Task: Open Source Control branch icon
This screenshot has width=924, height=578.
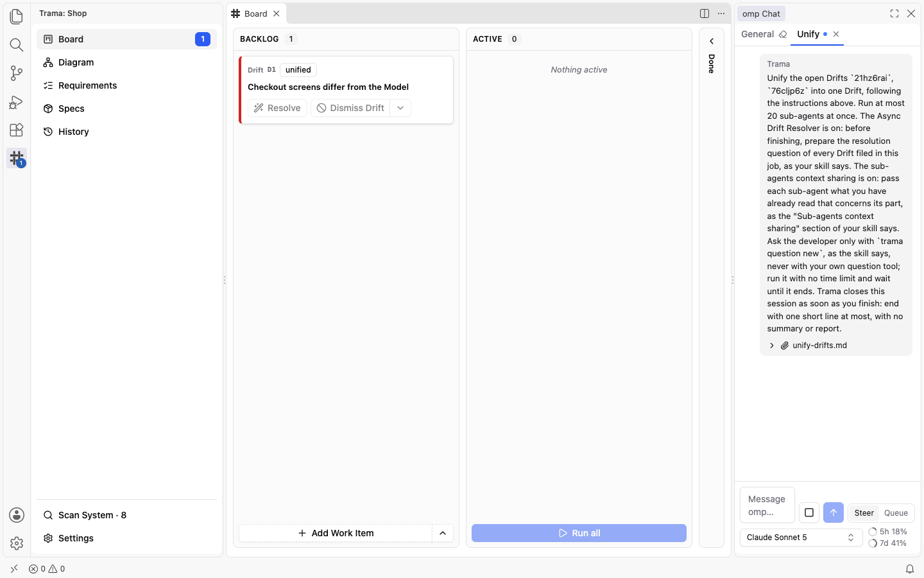Action: coord(17,73)
